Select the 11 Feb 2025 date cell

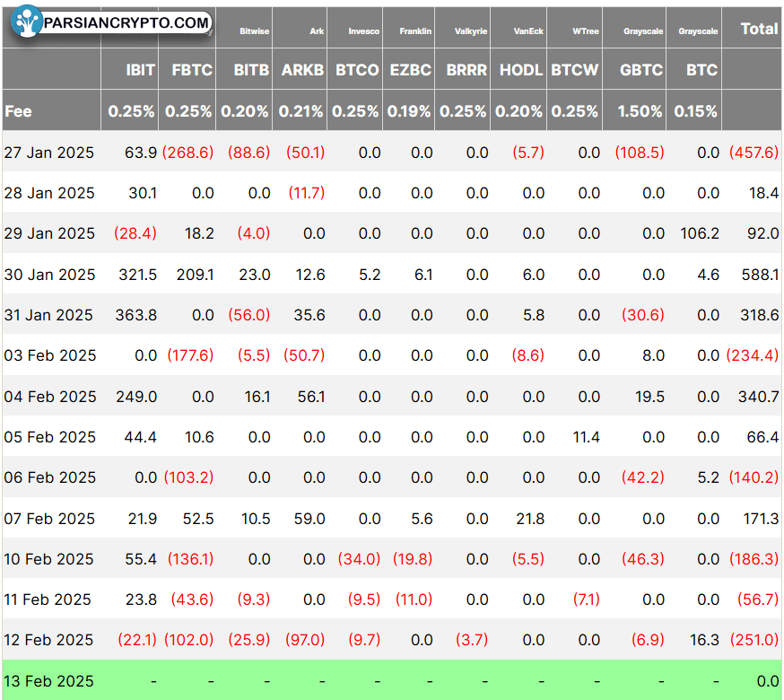tap(48, 599)
